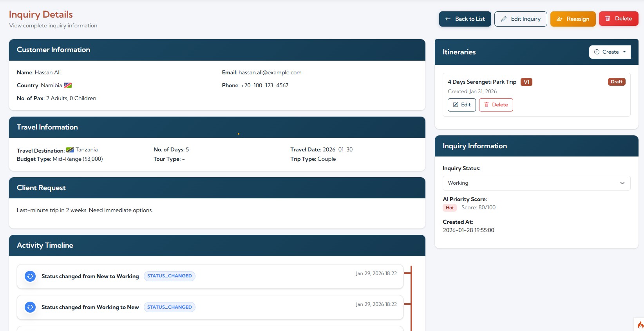Click the Score: 80/100 text
This screenshot has width=644, height=331.
pyautogui.click(x=478, y=207)
